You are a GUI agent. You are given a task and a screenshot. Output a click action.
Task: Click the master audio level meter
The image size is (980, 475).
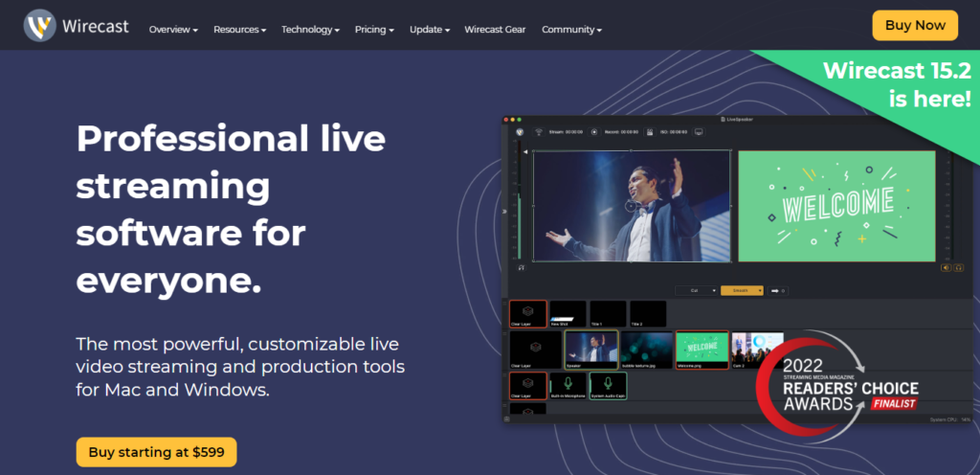(x=520, y=202)
